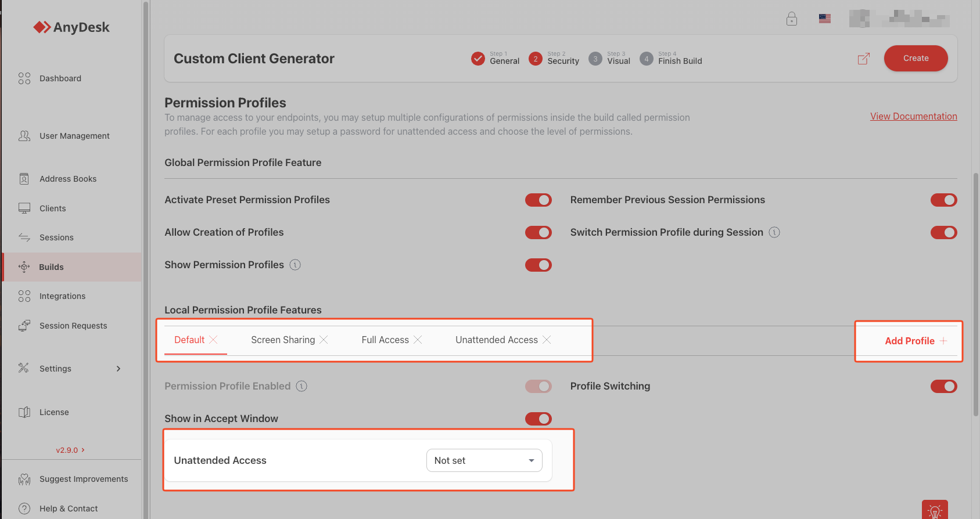980x519 pixels.
Task: Click the Session Requests icon
Action: [24, 326]
